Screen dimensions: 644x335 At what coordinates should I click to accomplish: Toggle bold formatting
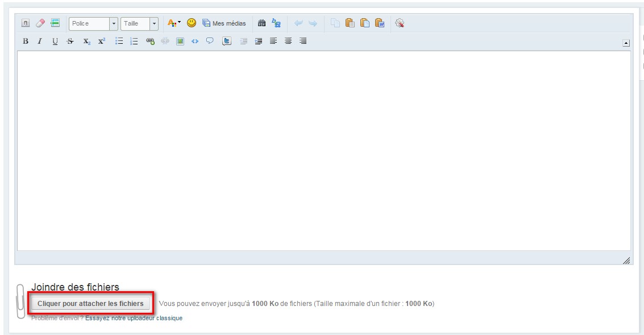tap(25, 41)
